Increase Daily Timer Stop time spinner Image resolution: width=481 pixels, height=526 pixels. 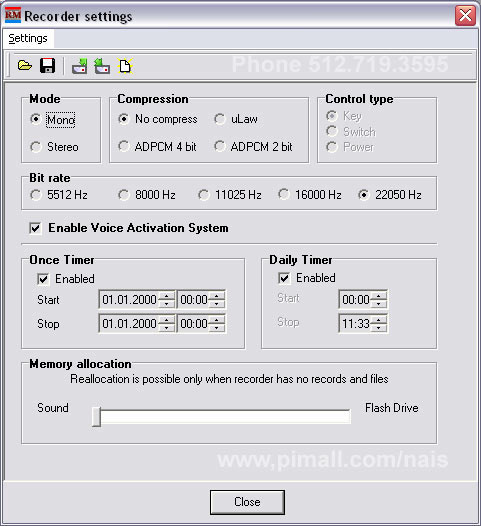378,320
